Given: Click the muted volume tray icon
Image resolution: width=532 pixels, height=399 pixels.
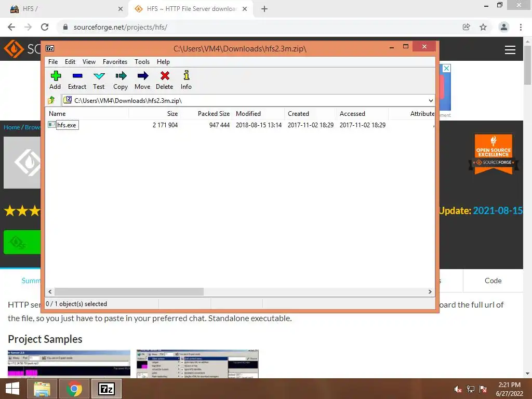Looking at the screenshot, I should [458, 389].
